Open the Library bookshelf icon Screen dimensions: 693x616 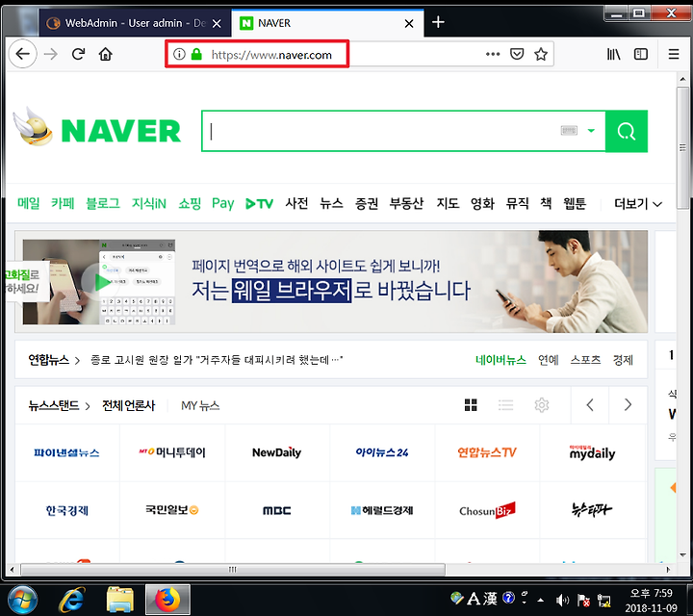pyautogui.click(x=613, y=54)
